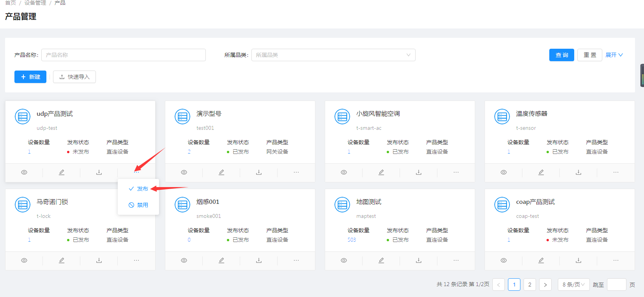The width and height of the screenshot is (644, 297).
Task: View details eye icon on 地图测试 card
Action: (344, 260)
